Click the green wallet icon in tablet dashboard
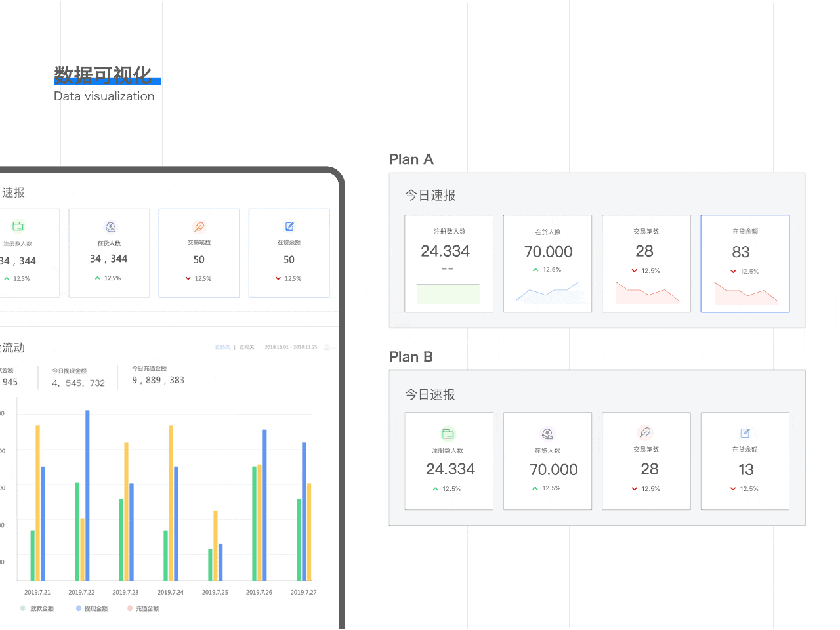 pos(18,226)
